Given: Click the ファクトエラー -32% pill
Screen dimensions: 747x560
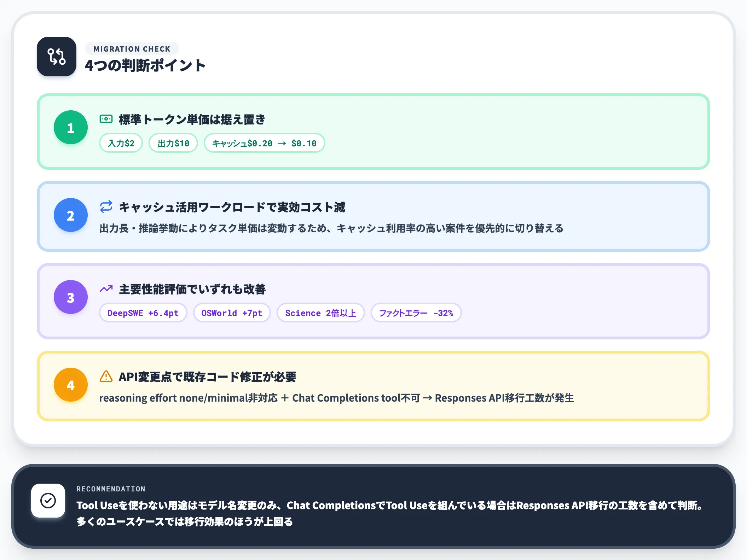Looking at the screenshot, I should pyautogui.click(x=416, y=313).
